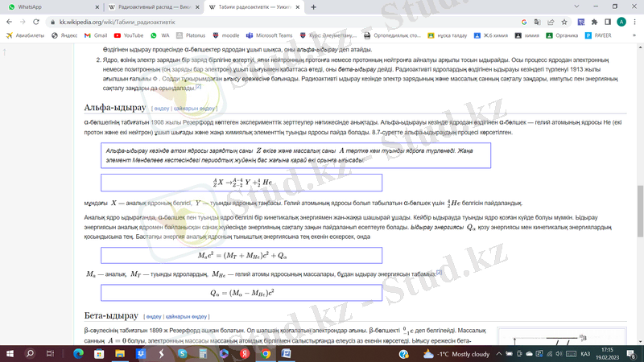Click the translate page icon
The width and height of the screenshot is (644, 362).
tap(537, 23)
